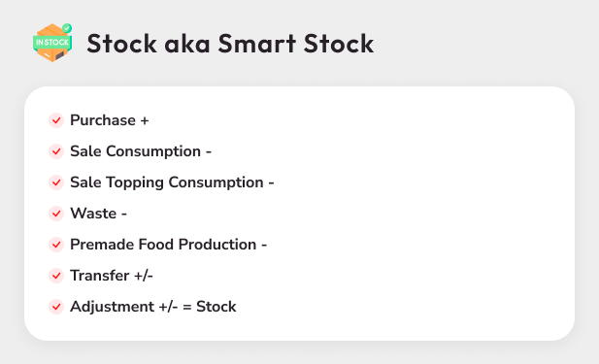599x364 pixels.
Task: Click check icon next to Sale Topping Consumption
Action: click(x=56, y=182)
